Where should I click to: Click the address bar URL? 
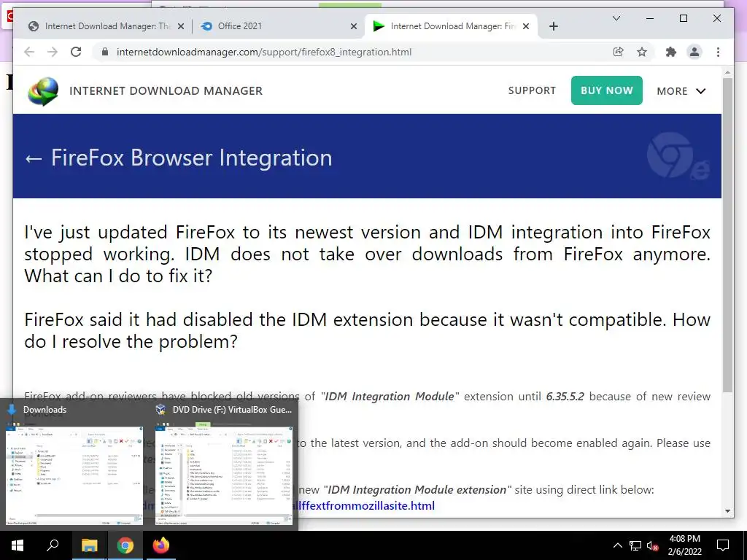(264, 52)
